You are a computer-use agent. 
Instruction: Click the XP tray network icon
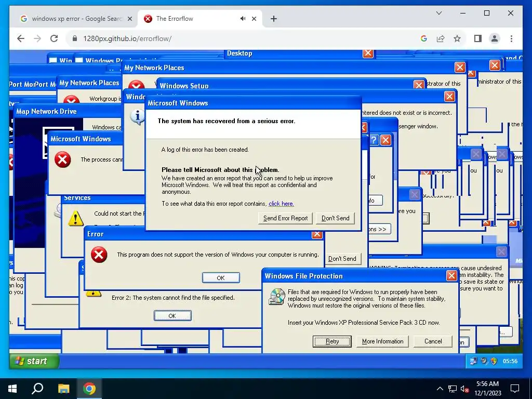tap(473, 361)
